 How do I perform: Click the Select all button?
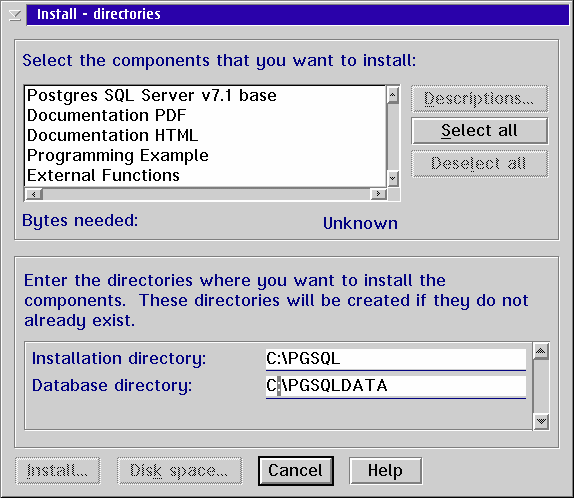pyautogui.click(x=480, y=131)
